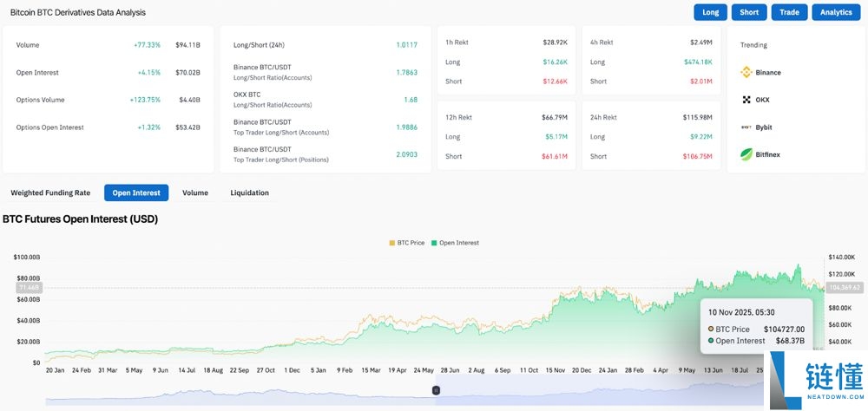The height and width of the screenshot is (411, 868).
Task: Click the OKX logo icon
Action: [746, 100]
